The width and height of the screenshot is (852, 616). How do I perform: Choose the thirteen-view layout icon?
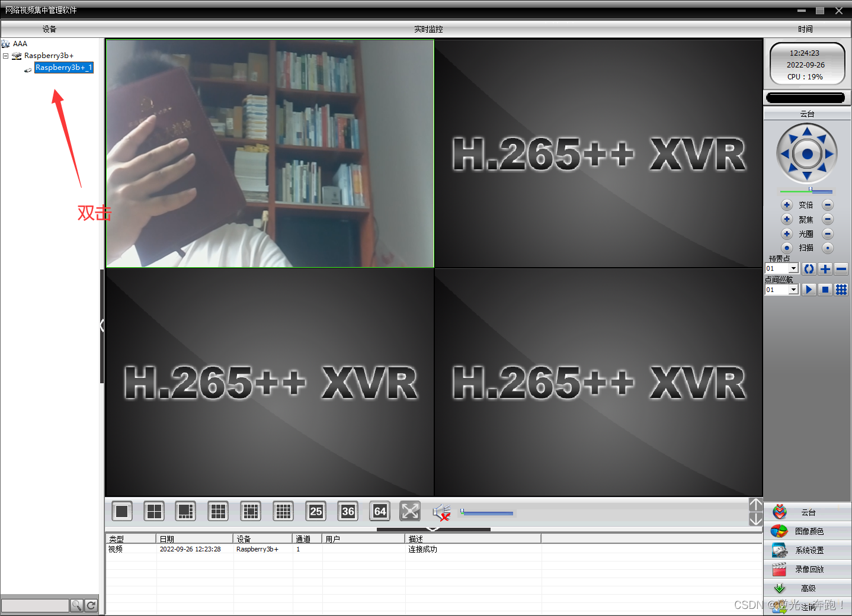click(251, 511)
